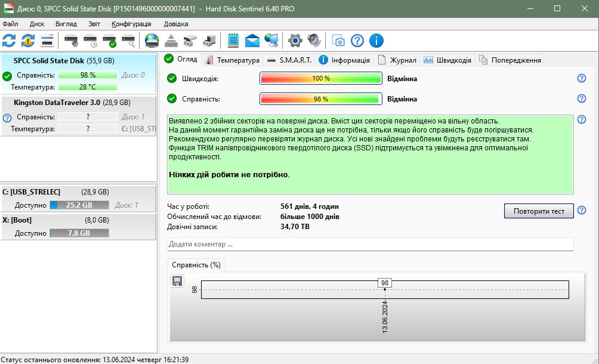Switch to the Температура tab
This screenshot has height=364, width=599.
coord(232,60)
